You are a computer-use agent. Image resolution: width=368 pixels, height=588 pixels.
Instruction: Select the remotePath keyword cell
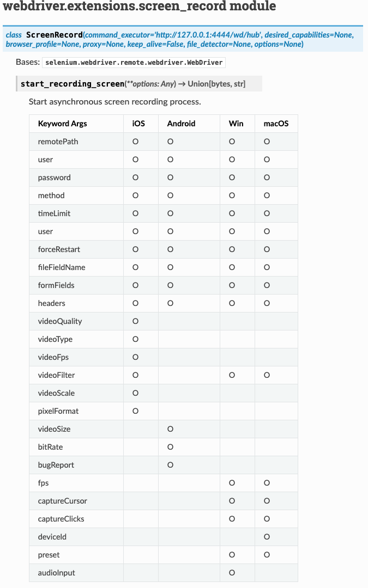point(58,142)
